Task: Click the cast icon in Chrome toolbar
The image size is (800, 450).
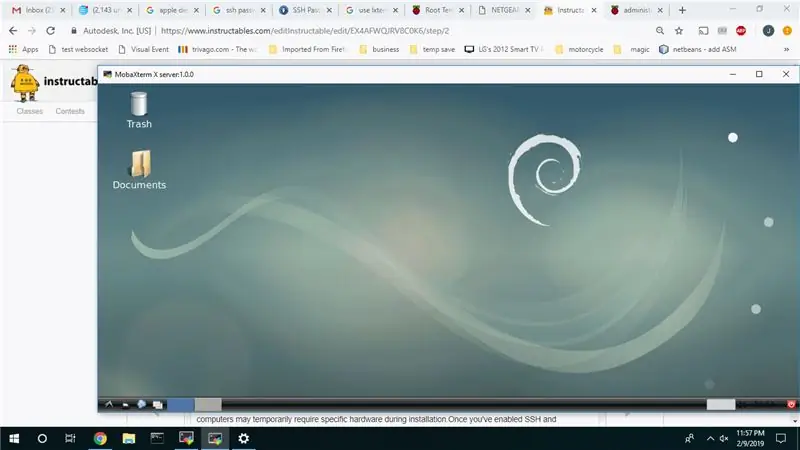Action: coord(704,31)
